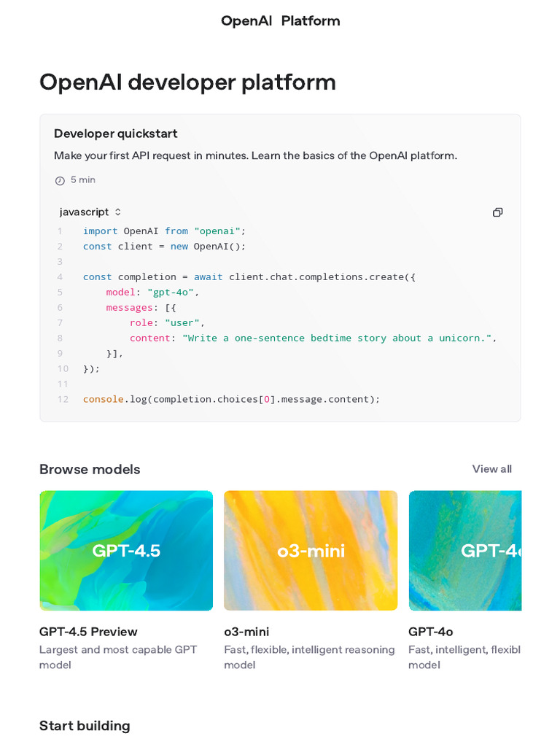Click the clock icon beside 5 min
Screen dimensions: 560x747
tap(60, 180)
